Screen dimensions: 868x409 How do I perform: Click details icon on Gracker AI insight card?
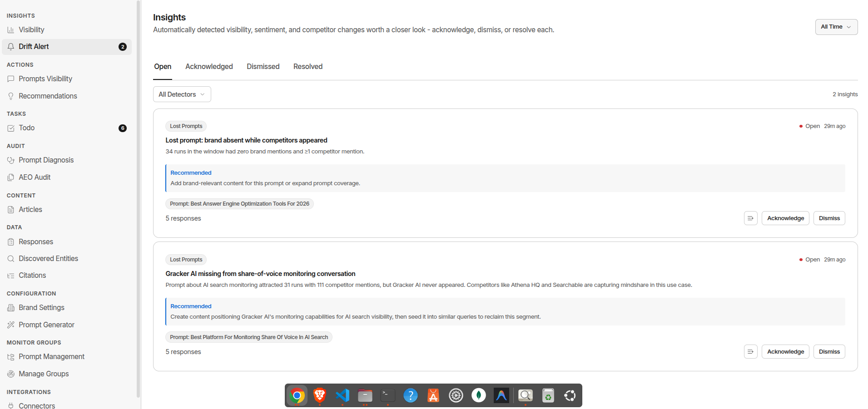pos(750,352)
